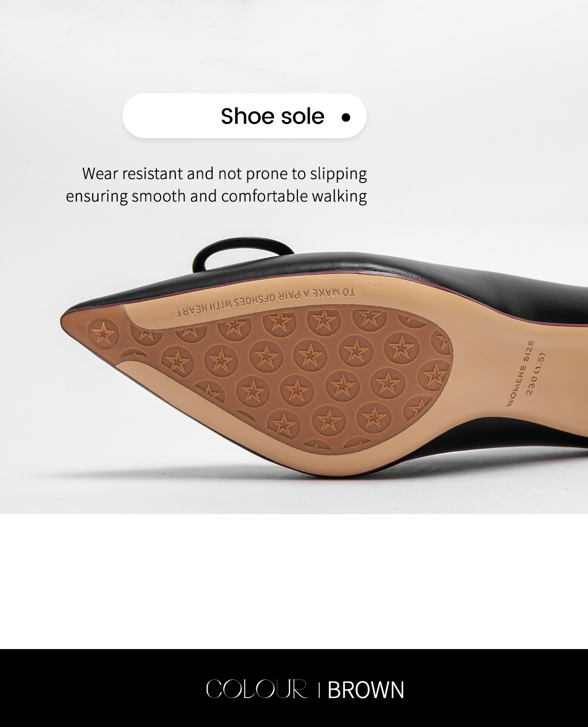The height and width of the screenshot is (727, 588).
Task: Click the divider between COLOUR and BROWN
Action: pyautogui.click(x=319, y=690)
